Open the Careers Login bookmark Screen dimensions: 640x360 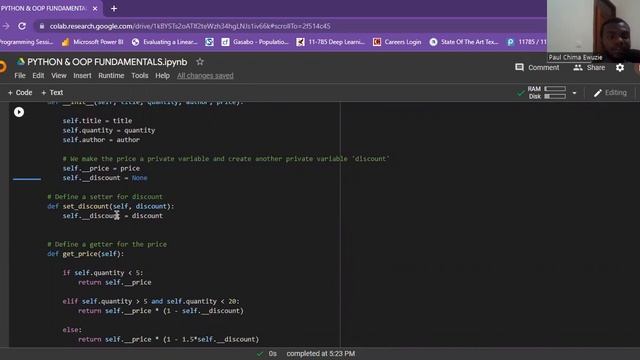397,42
